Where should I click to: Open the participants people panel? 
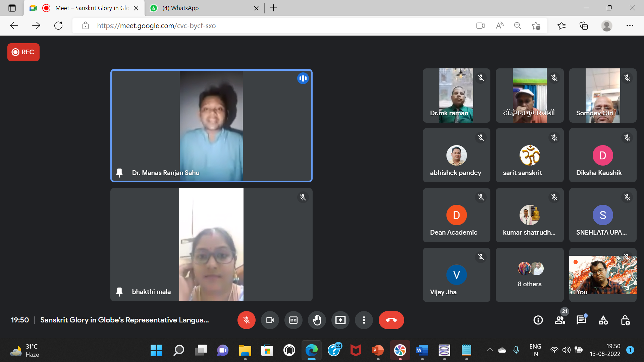(x=560, y=320)
